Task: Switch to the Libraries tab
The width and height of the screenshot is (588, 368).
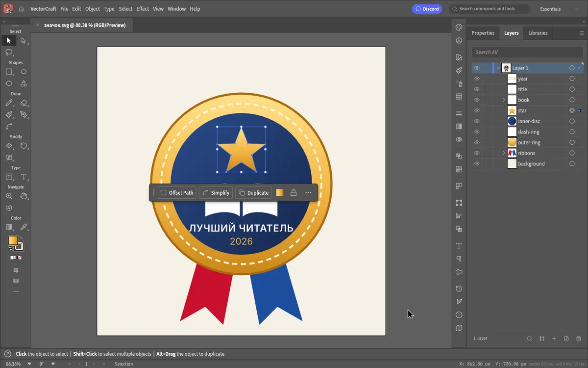Action: tap(538, 33)
